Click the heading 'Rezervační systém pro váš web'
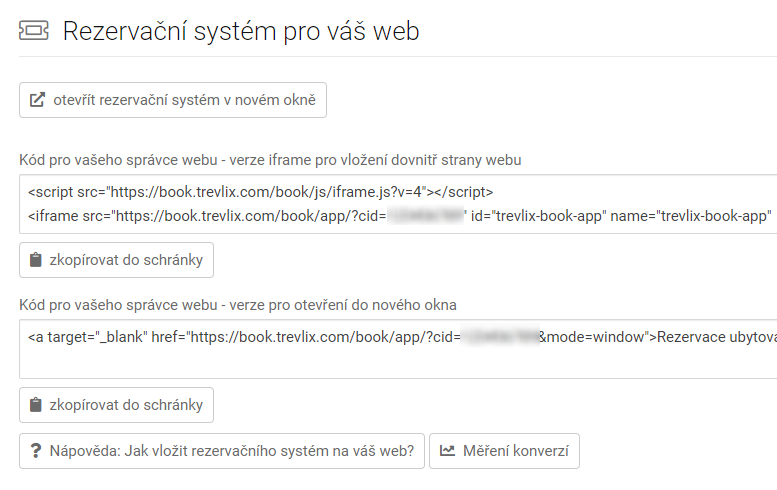The image size is (777, 490). 241,31
